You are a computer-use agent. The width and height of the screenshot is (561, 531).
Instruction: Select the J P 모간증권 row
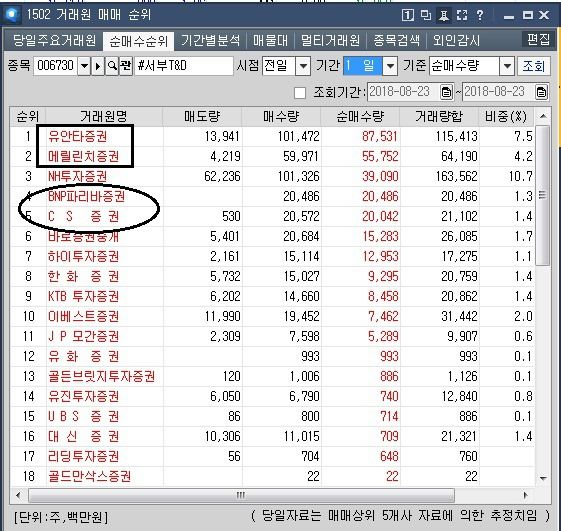pos(272,337)
